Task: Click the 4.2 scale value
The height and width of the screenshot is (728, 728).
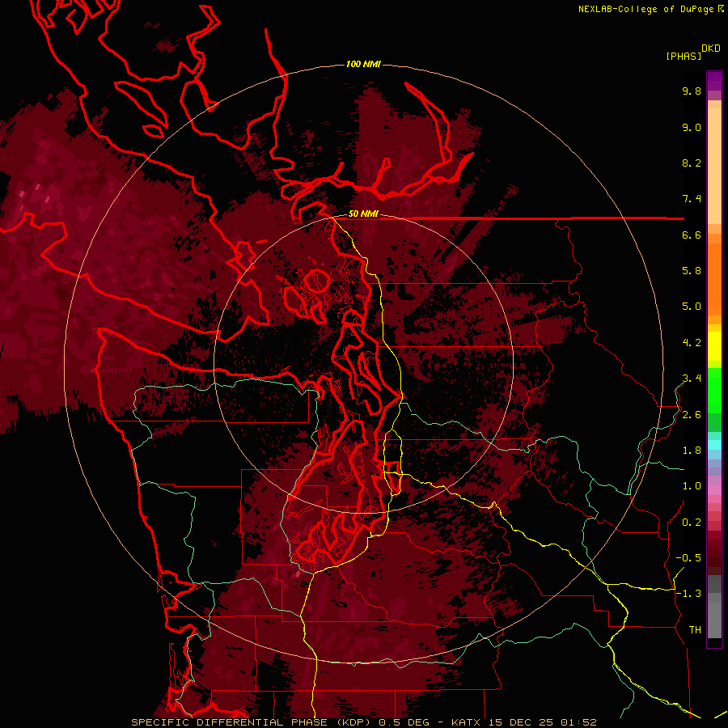Action: click(692, 343)
